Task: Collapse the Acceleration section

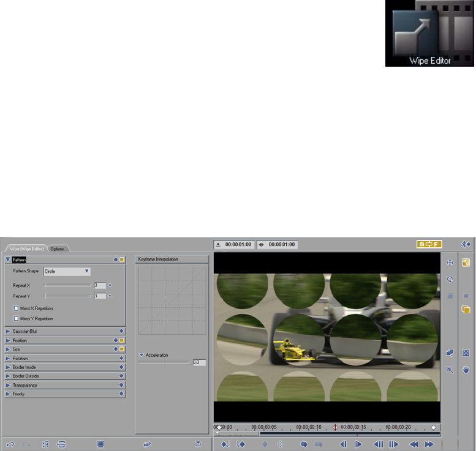Action: (142, 355)
